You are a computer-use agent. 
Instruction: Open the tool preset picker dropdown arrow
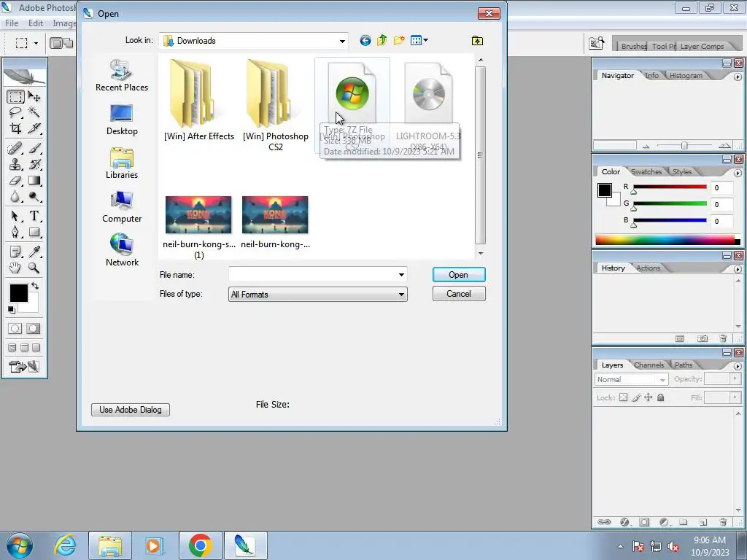point(36,43)
